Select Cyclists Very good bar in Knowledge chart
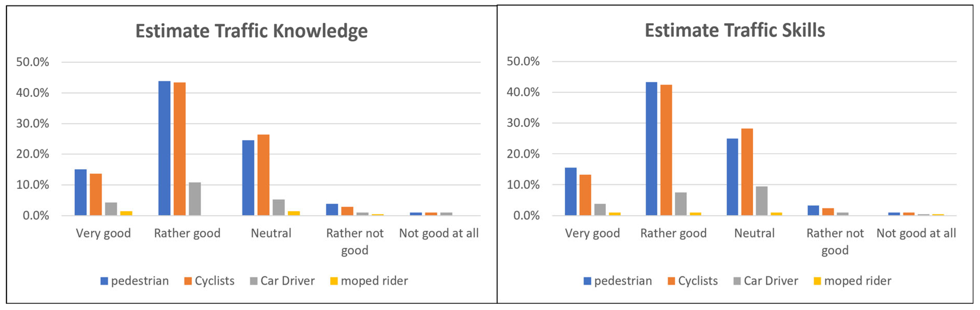Screen dimensions: 980x310 pos(96,194)
